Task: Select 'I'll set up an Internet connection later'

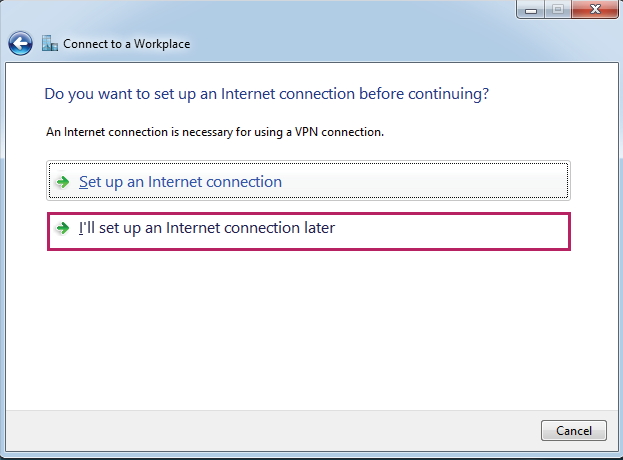Action: pos(206,228)
